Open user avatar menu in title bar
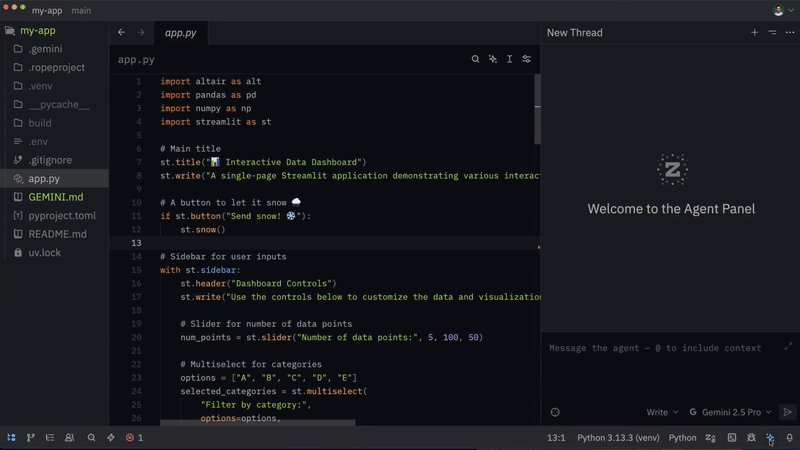 click(x=783, y=10)
